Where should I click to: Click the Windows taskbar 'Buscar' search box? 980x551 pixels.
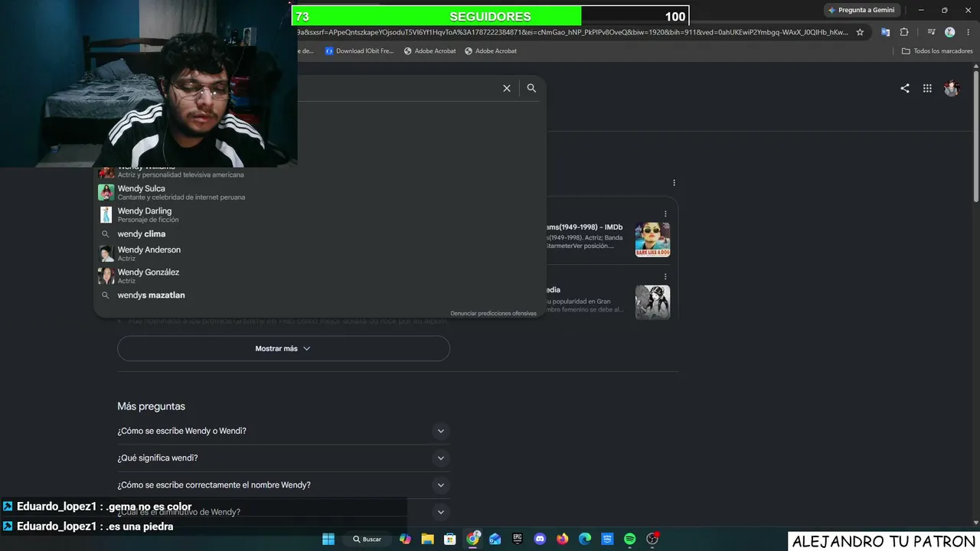coord(367,539)
